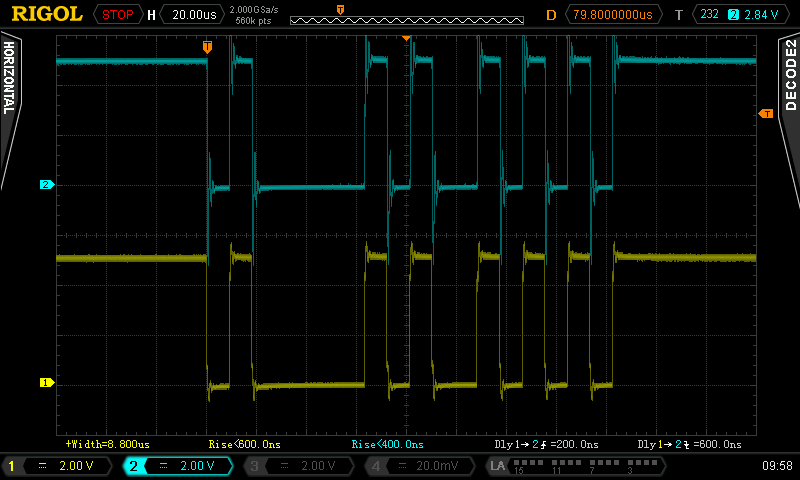Toggle the LA logic analyzer indicator

576,466
